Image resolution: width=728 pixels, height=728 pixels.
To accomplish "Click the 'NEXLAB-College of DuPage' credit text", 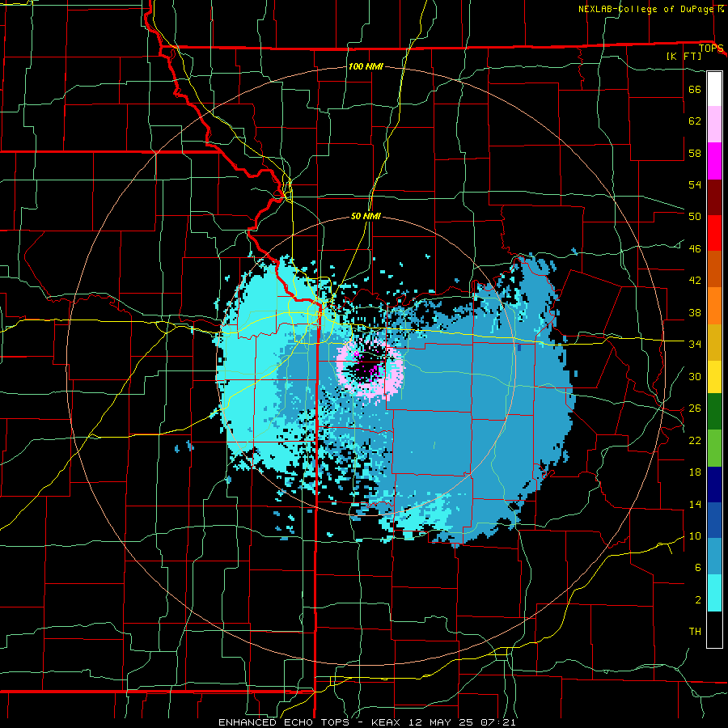I will pyautogui.click(x=645, y=9).
